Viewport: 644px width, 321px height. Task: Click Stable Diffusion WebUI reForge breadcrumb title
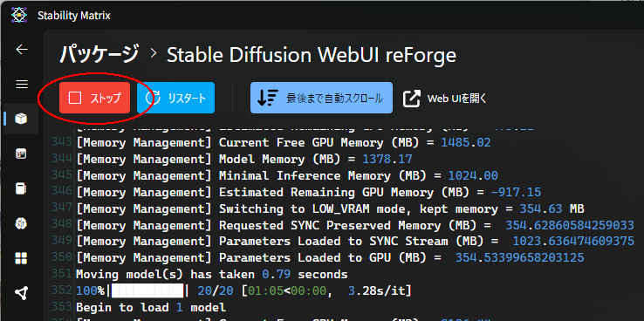312,55
